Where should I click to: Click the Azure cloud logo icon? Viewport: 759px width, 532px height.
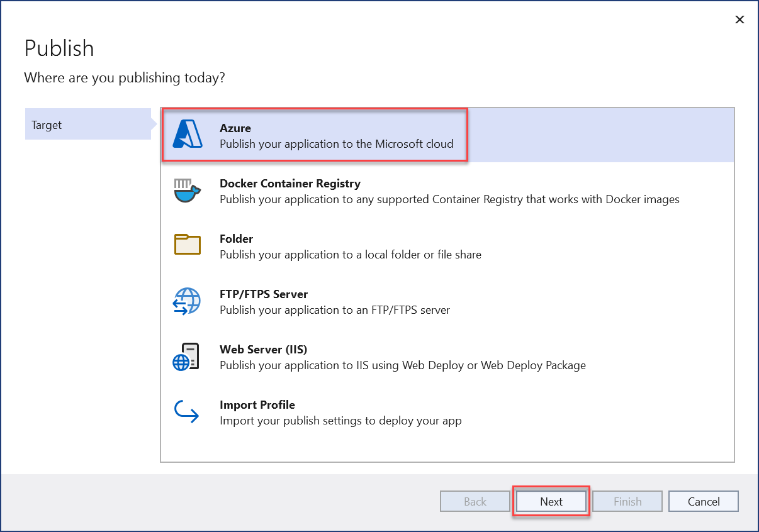click(x=188, y=135)
